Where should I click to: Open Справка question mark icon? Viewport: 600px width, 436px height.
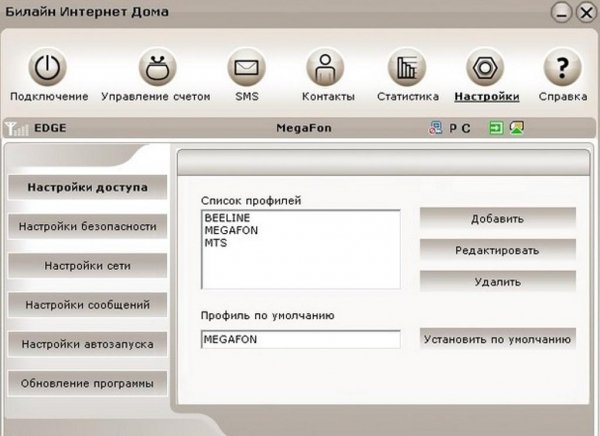562,68
